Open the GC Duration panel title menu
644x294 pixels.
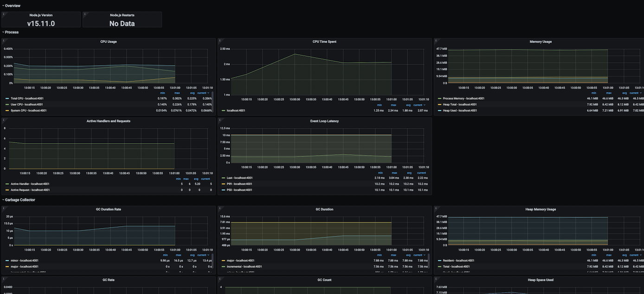tap(324, 209)
